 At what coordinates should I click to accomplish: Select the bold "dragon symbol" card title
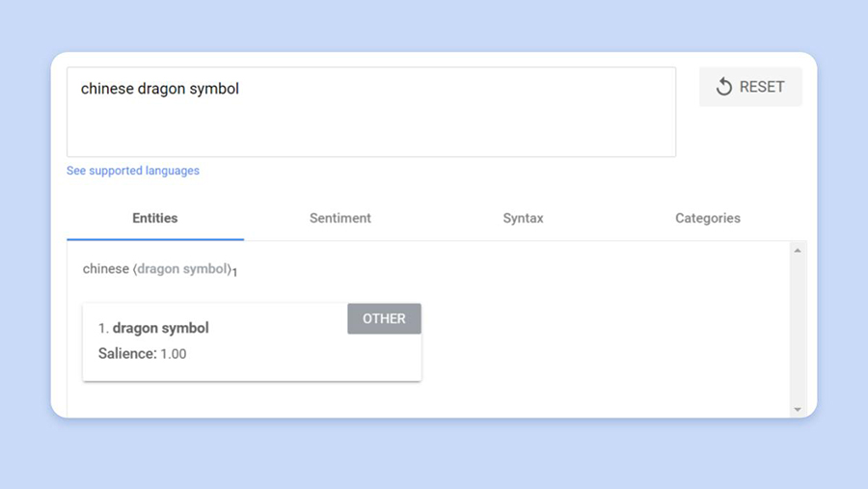tap(161, 328)
